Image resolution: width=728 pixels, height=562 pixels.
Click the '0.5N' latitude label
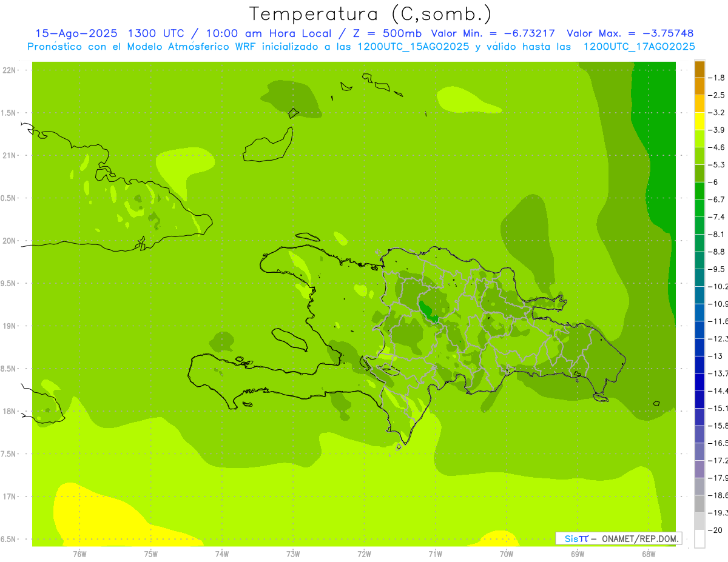(x=9, y=198)
